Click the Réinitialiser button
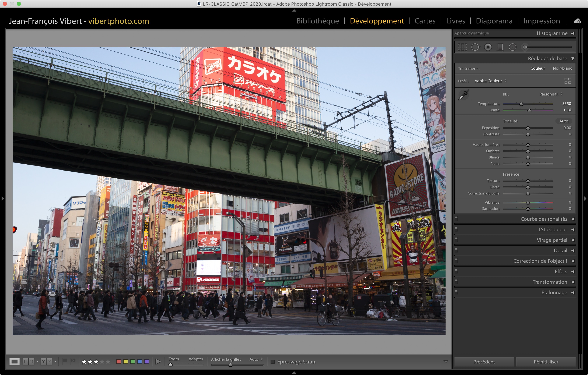The height and width of the screenshot is (375, 588). point(546,362)
